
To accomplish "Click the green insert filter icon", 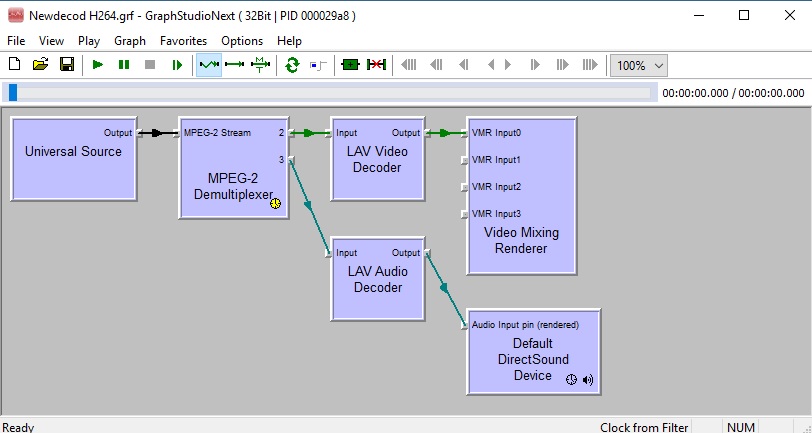I will click(x=350, y=65).
